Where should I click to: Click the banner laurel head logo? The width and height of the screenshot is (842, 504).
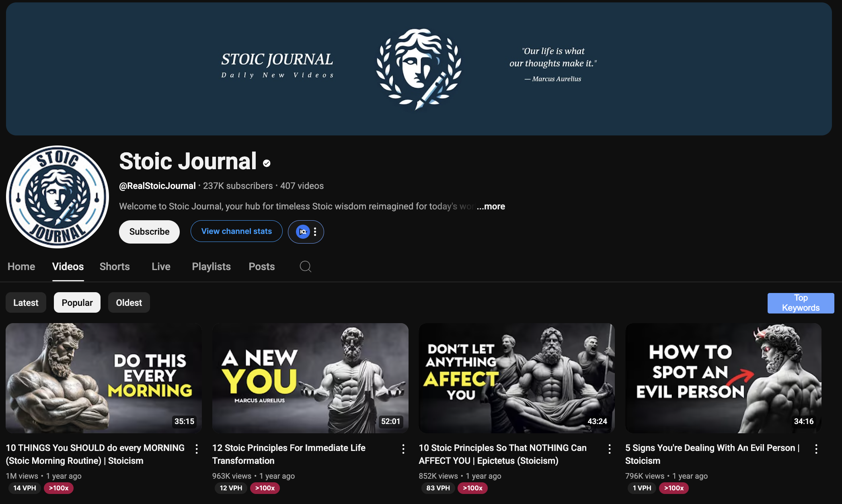(419, 68)
